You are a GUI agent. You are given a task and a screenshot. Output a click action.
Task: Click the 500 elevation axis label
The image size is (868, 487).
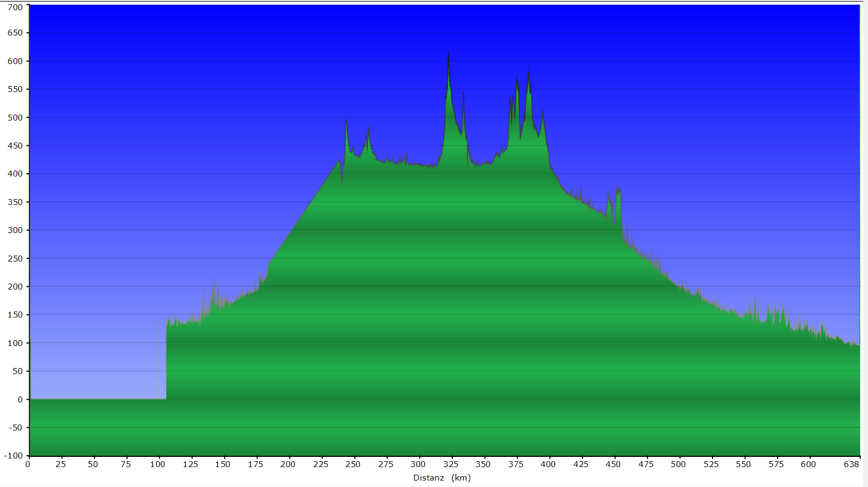15,118
